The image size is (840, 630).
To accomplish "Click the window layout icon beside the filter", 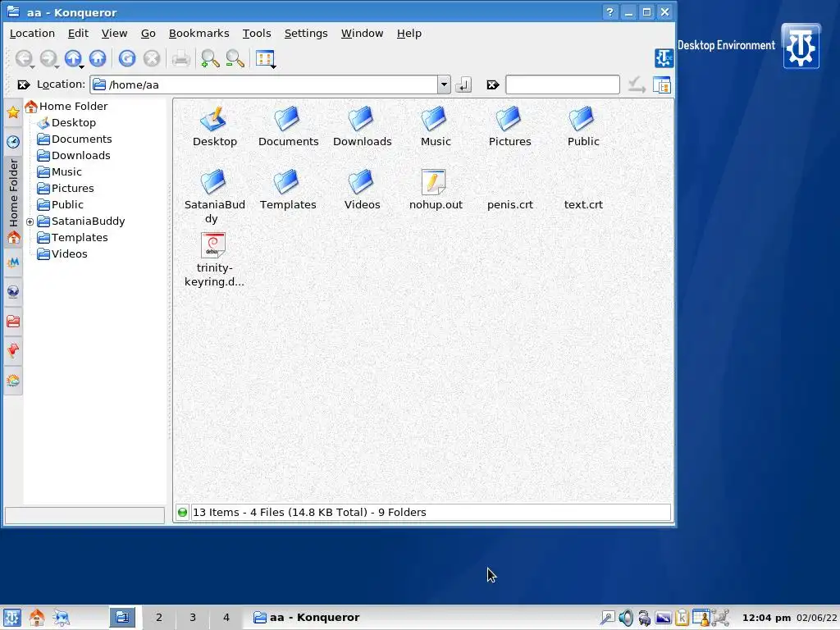I will point(662,84).
